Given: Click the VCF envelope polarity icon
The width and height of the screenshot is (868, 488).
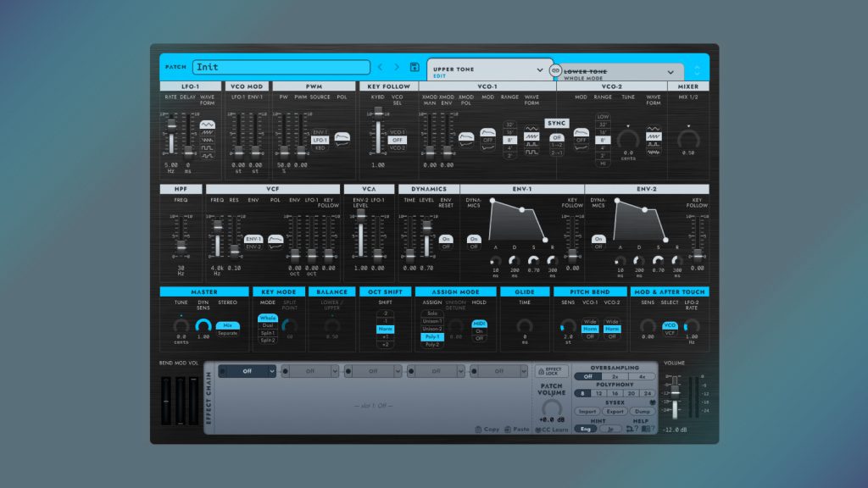Looking at the screenshot, I should [x=275, y=240].
